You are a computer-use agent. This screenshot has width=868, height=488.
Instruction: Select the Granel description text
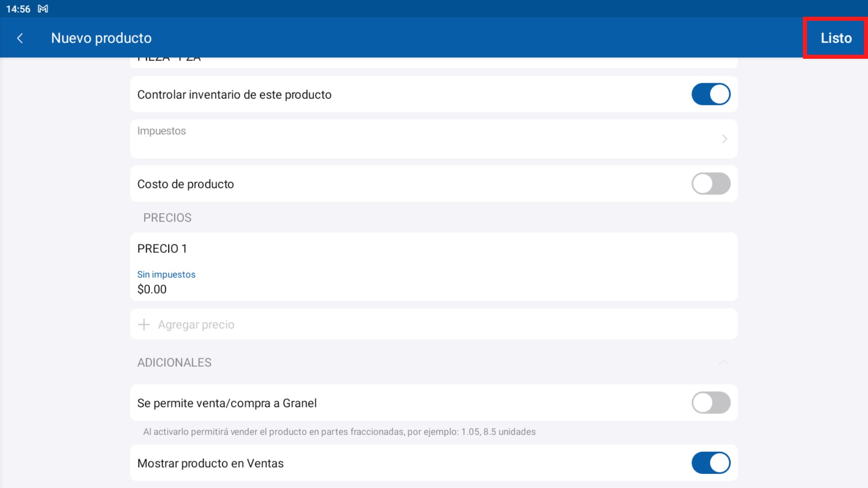[x=339, y=431]
